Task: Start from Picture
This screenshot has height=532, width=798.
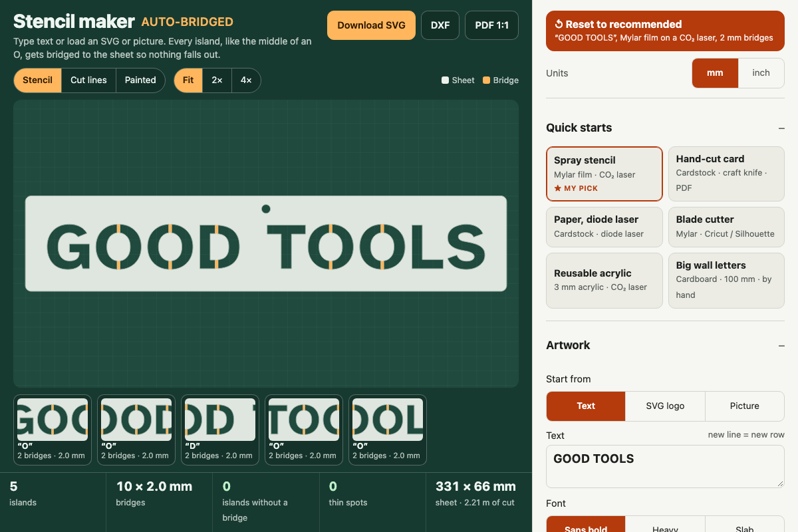Action: point(744,406)
